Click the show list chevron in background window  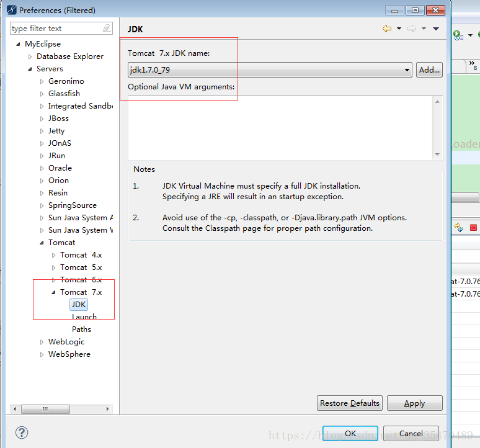click(473, 65)
